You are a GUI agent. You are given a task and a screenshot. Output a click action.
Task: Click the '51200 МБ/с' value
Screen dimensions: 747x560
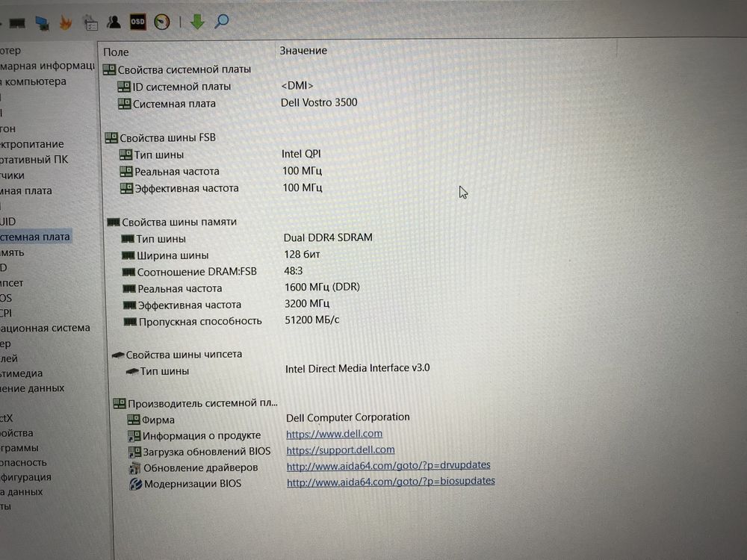(311, 320)
